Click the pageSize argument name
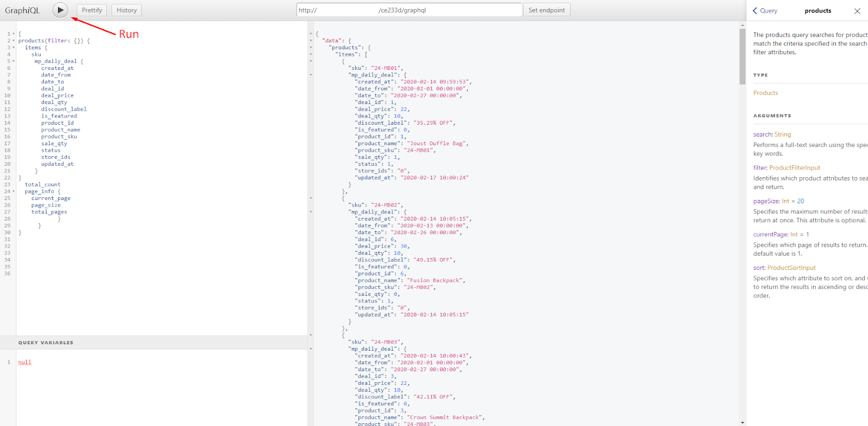The height and width of the screenshot is (426, 868). click(766, 201)
